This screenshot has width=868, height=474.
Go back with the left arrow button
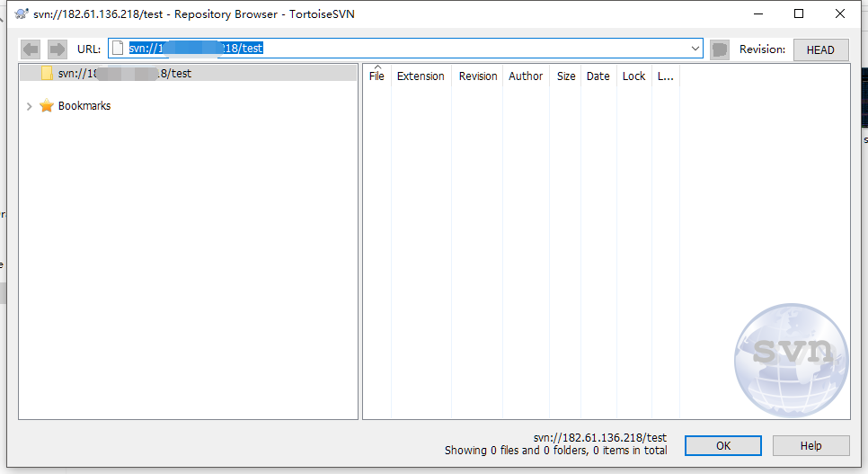(x=31, y=49)
